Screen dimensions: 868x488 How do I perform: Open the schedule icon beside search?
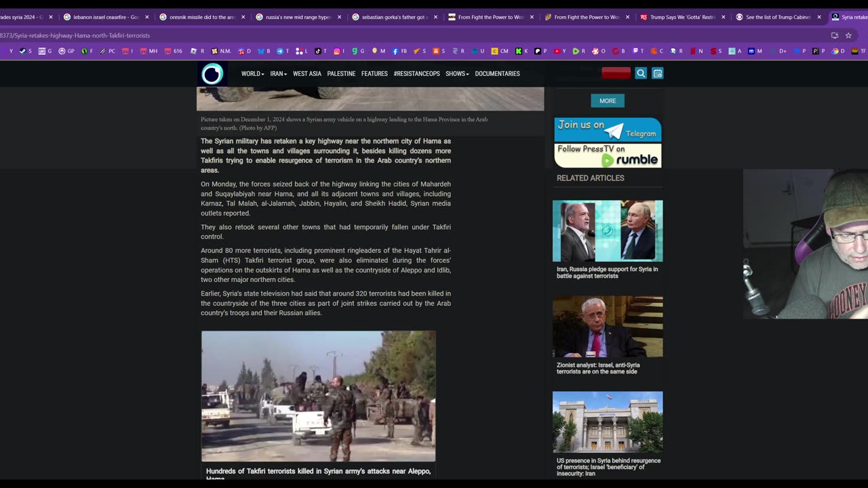tap(657, 73)
